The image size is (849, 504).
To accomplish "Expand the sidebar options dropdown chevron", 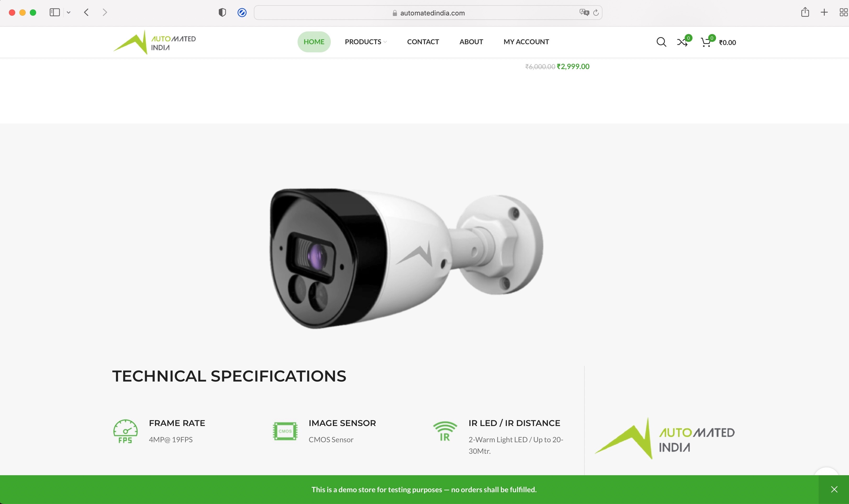I will (69, 13).
